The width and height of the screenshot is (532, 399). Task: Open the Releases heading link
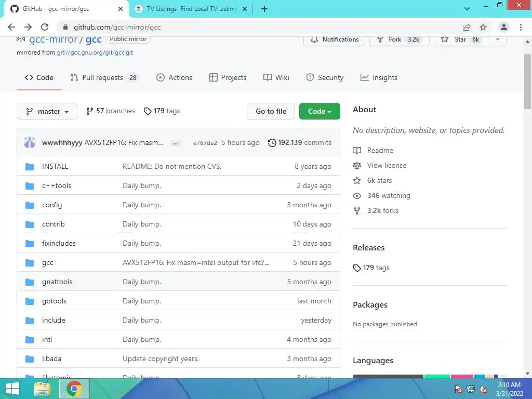point(368,248)
